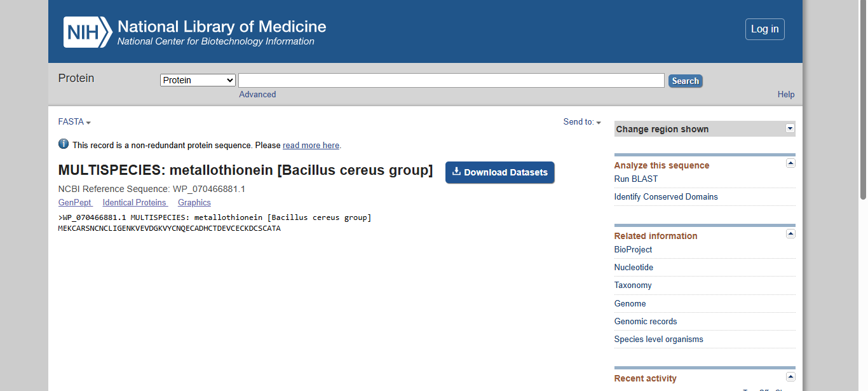Screen dimensions: 868x391
Task: Open the Genome related link
Action: pyautogui.click(x=630, y=303)
